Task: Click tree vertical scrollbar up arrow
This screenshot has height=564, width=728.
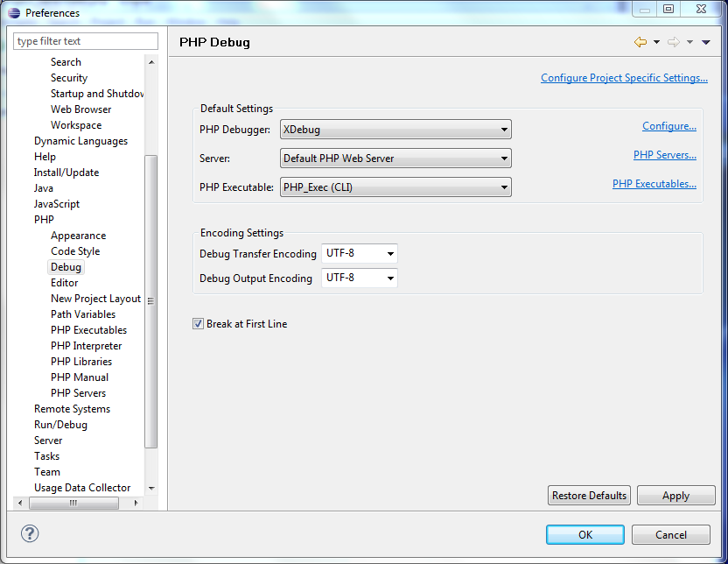Action: [x=151, y=62]
